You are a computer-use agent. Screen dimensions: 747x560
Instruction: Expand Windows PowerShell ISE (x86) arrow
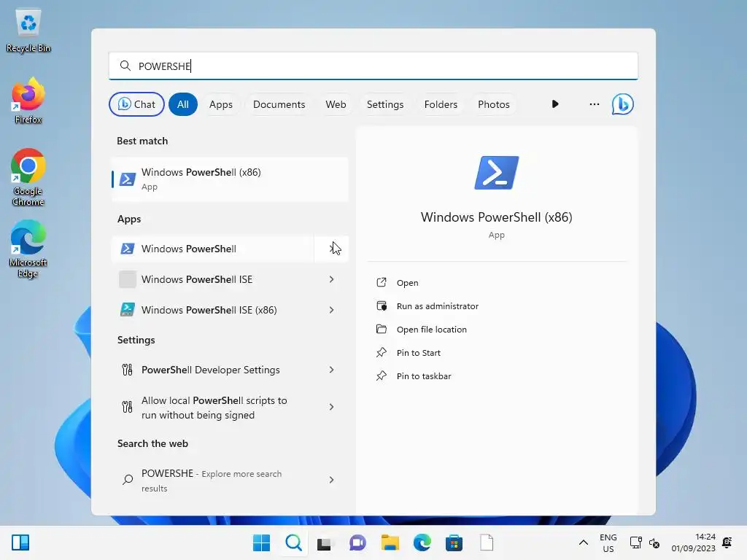point(332,310)
